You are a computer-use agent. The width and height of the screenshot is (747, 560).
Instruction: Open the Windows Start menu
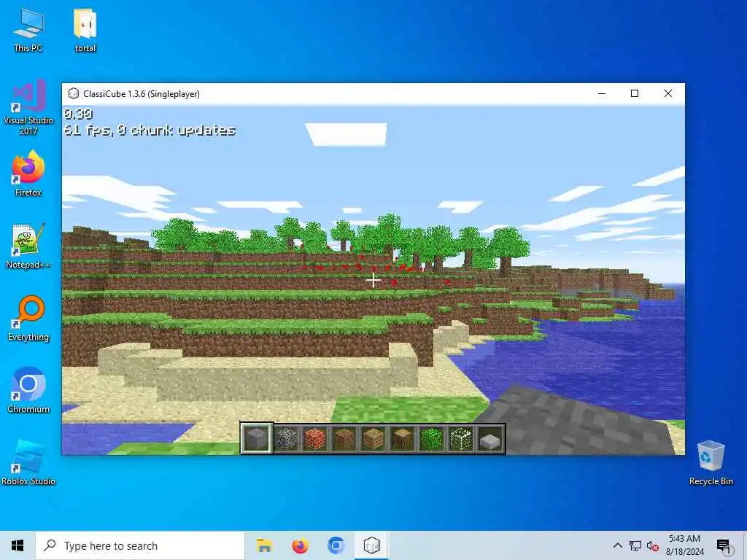[18, 545]
